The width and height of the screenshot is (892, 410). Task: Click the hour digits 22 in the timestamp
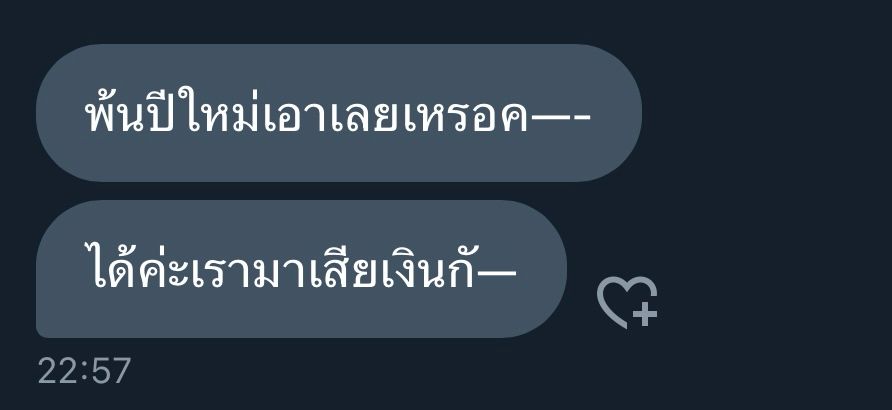point(56,371)
